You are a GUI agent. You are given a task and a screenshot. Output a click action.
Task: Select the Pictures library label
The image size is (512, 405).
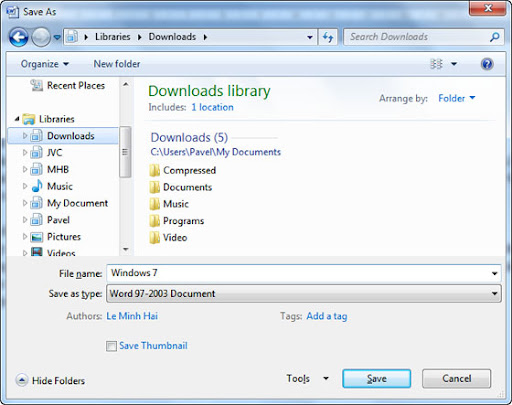pyautogui.click(x=64, y=237)
